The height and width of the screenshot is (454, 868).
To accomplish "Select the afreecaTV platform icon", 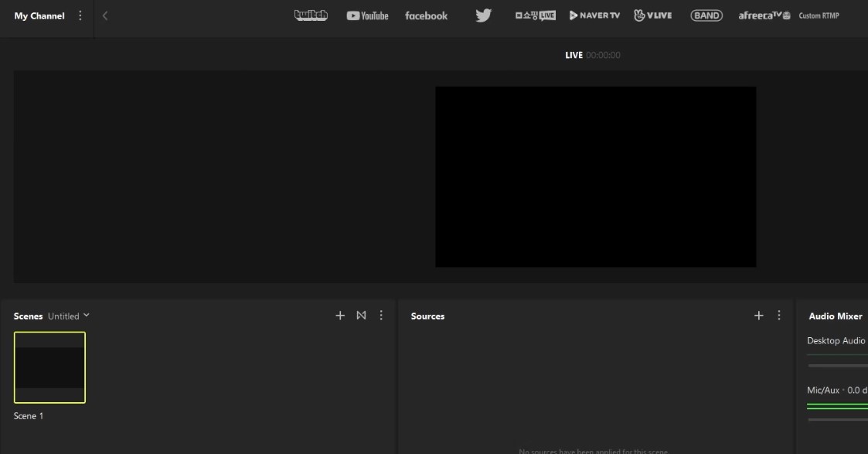I will click(x=763, y=15).
